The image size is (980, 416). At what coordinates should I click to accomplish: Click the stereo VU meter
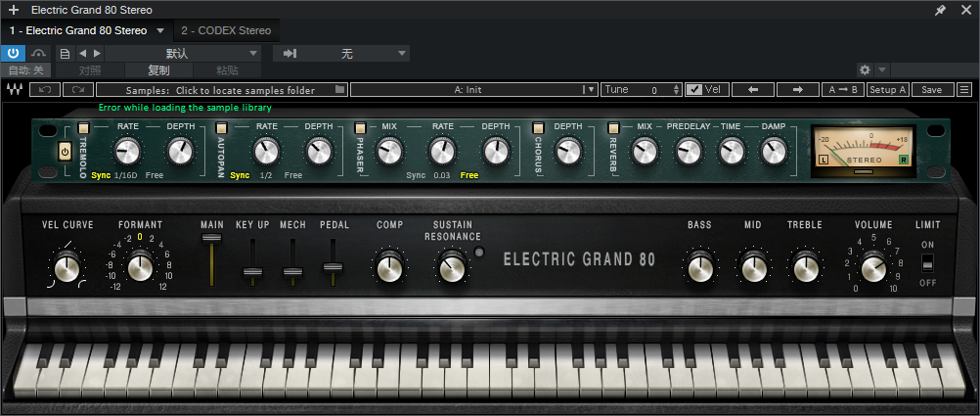click(x=864, y=150)
